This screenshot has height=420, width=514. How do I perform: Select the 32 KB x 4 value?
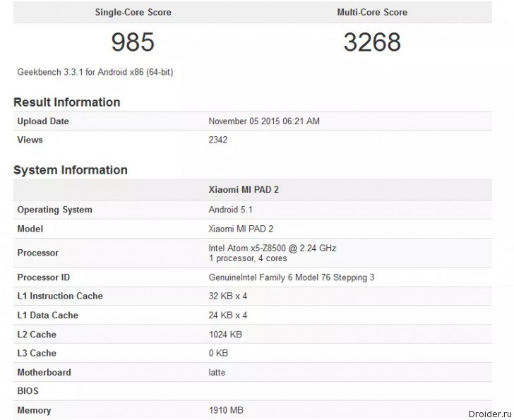[228, 296]
